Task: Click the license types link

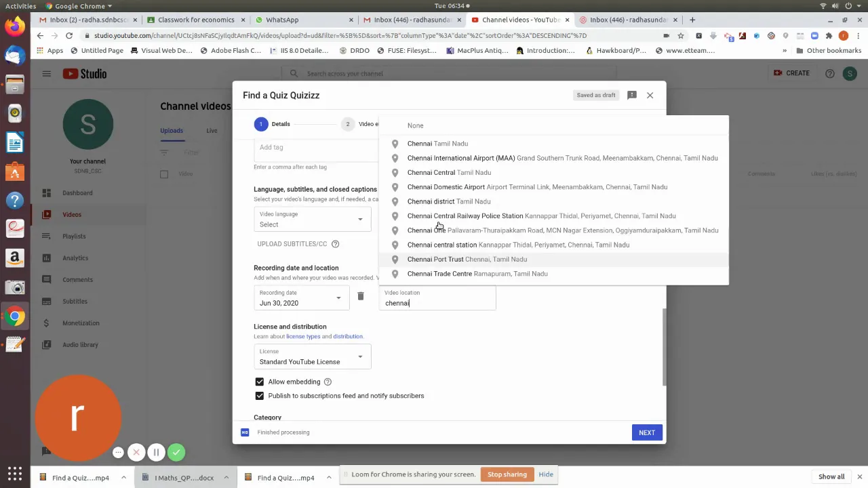Action: 303,336
